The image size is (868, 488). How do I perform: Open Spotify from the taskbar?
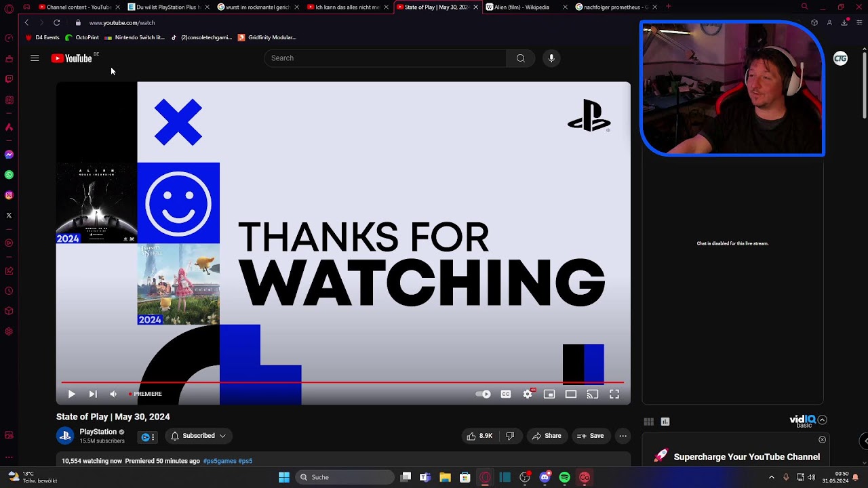click(564, 477)
